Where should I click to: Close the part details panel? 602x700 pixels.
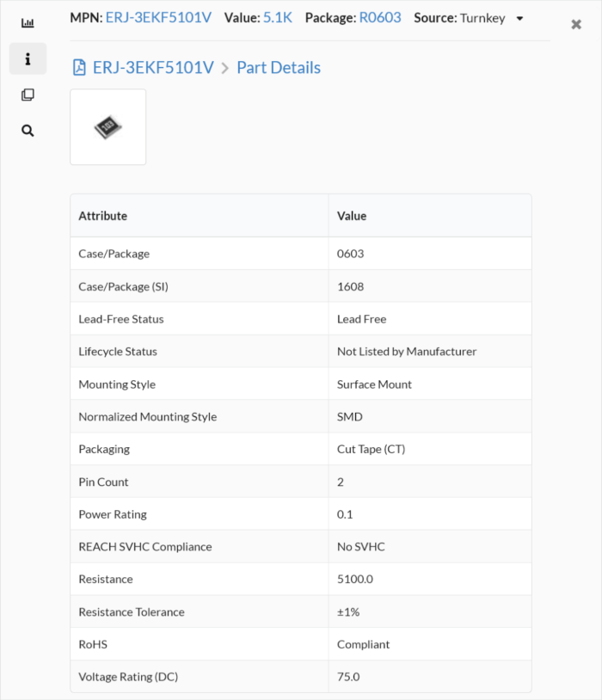(x=576, y=25)
